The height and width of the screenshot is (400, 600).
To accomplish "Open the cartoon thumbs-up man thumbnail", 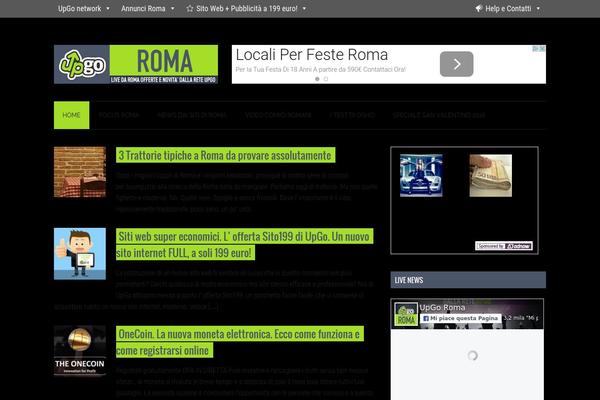I will pos(80,254).
